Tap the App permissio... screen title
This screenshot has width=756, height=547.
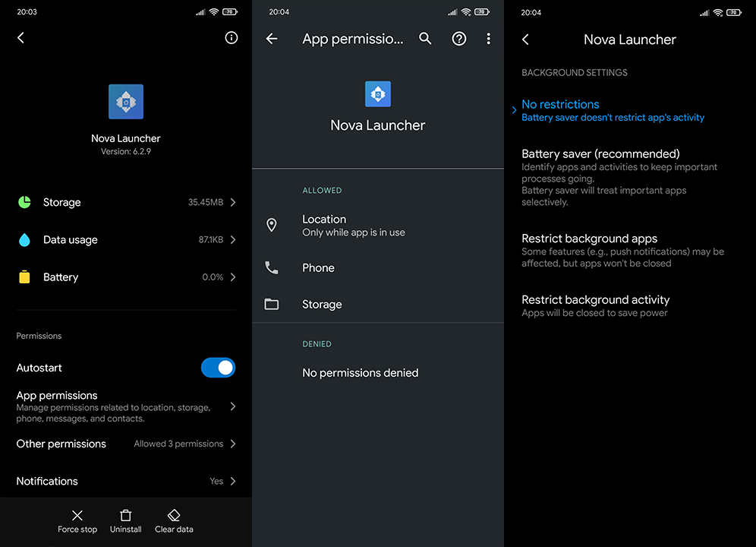pyautogui.click(x=352, y=39)
